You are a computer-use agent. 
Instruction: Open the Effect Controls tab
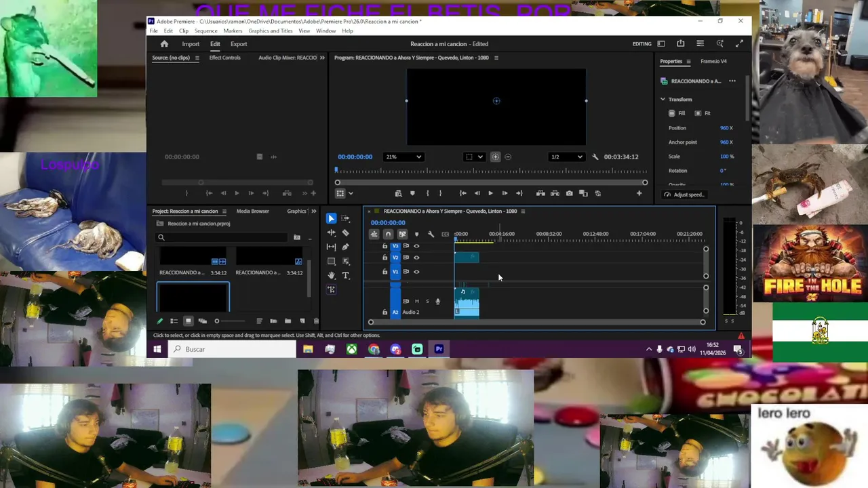[x=224, y=58]
